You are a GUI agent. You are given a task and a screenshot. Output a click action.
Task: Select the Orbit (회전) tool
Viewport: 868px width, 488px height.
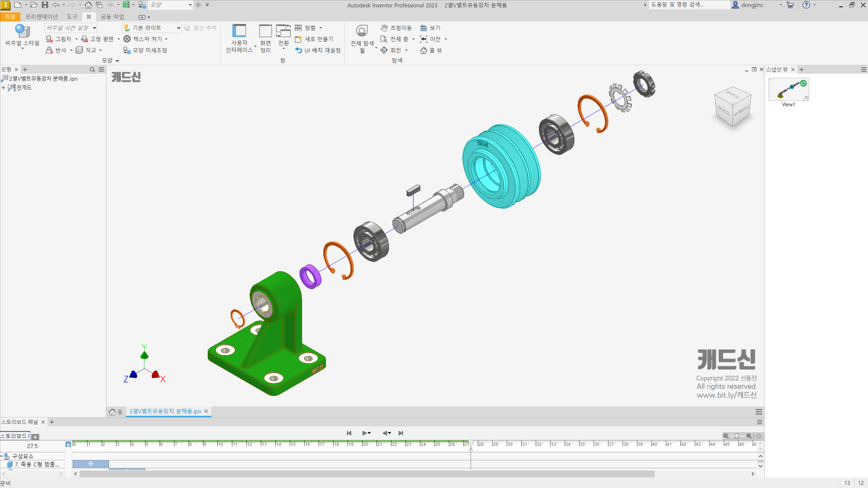391,50
